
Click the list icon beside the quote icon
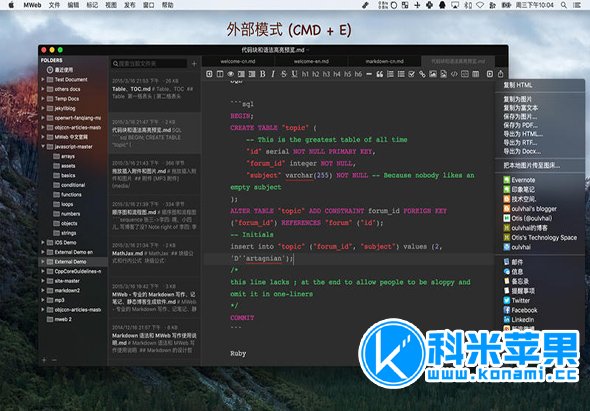(390, 74)
